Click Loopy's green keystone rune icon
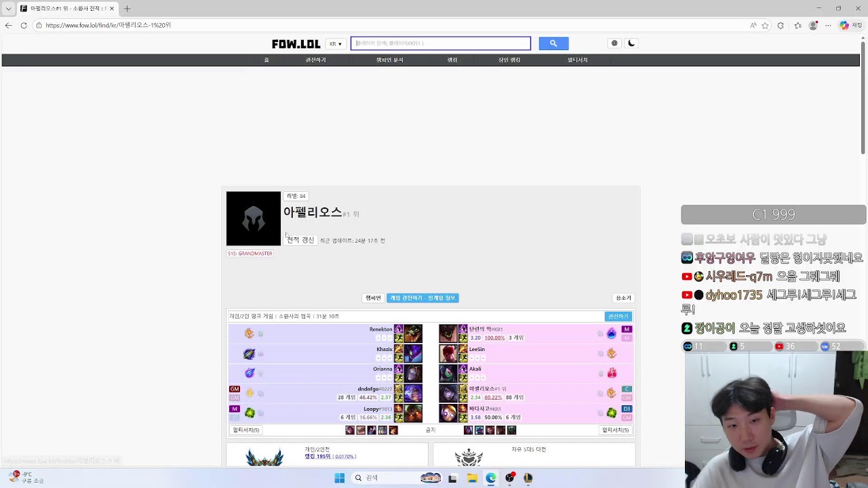The image size is (868, 488). (250, 413)
